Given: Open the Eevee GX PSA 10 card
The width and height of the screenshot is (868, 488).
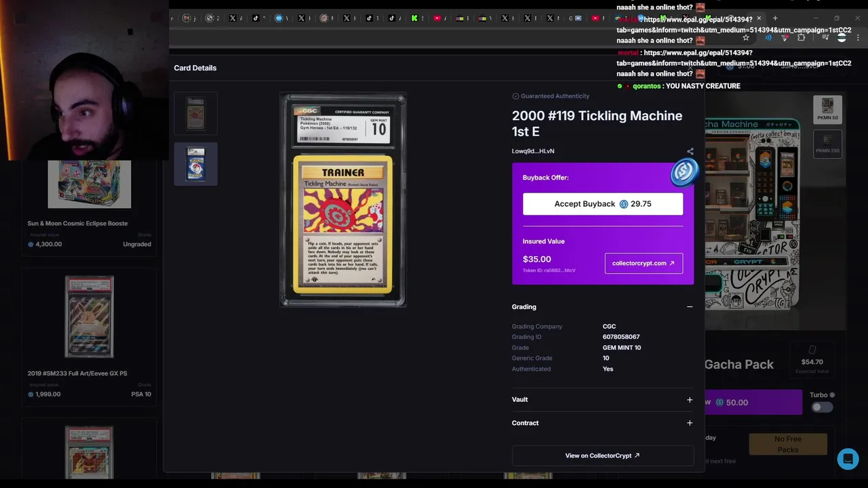Looking at the screenshot, I should [x=90, y=336].
